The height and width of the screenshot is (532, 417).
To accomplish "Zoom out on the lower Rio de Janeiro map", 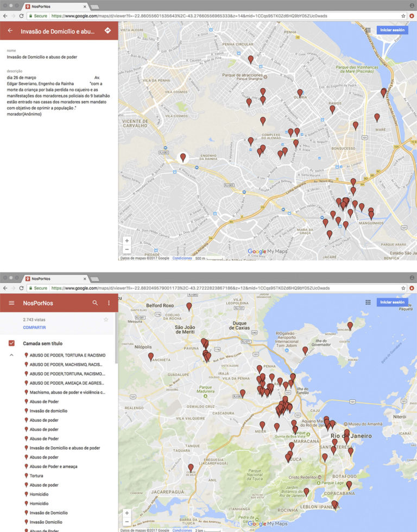I will 127,522.
